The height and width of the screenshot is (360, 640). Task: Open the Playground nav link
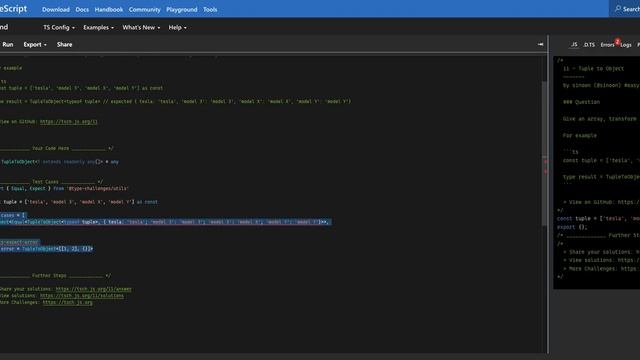(182, 9)
